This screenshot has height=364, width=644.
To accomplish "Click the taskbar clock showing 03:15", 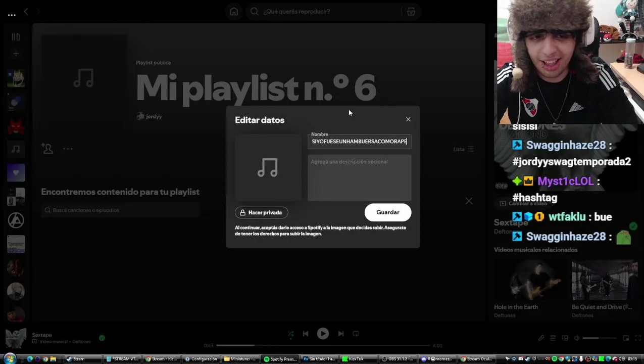I will [x=632, y=359].
